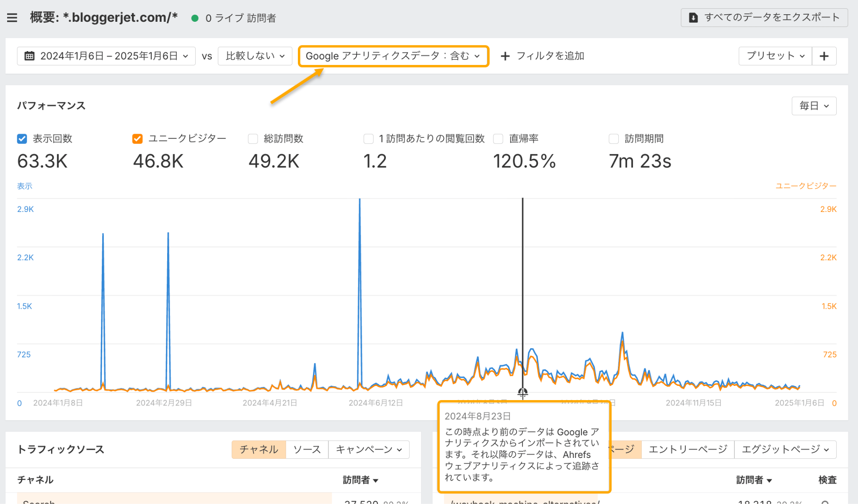
Task: Click the plus icon for フィルタを追加
Action: pyautogui.click(x=505, y=56)
